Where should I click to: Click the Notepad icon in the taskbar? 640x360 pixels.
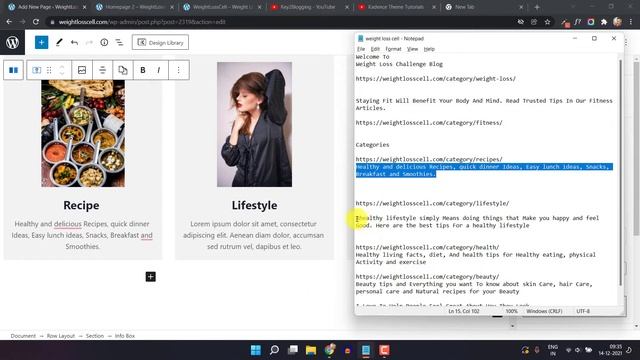(366, 350)
